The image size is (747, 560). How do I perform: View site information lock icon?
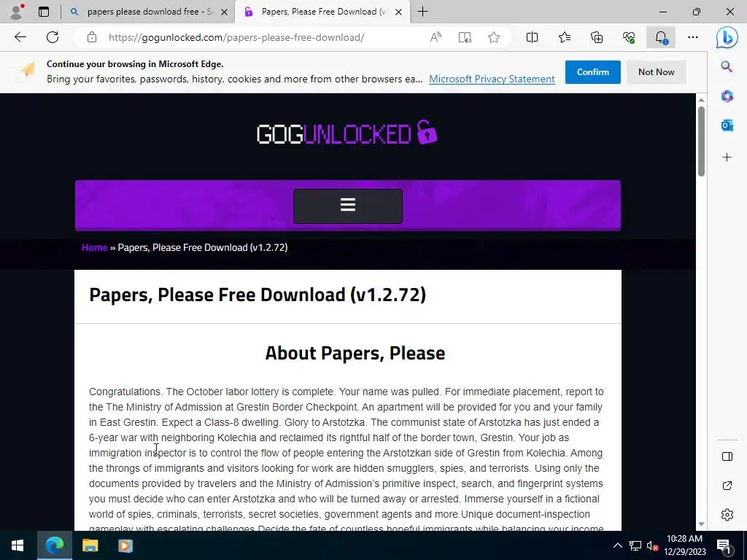click(92, 37)
